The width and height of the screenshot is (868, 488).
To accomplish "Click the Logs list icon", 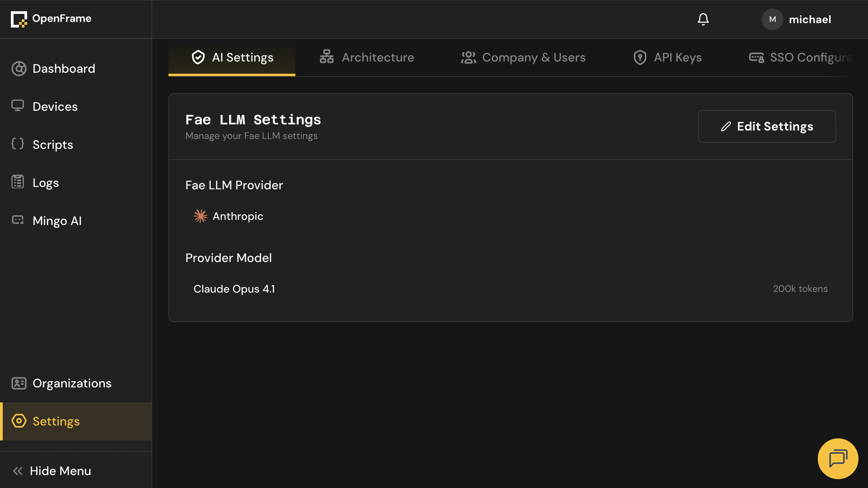I will [18, 182].
